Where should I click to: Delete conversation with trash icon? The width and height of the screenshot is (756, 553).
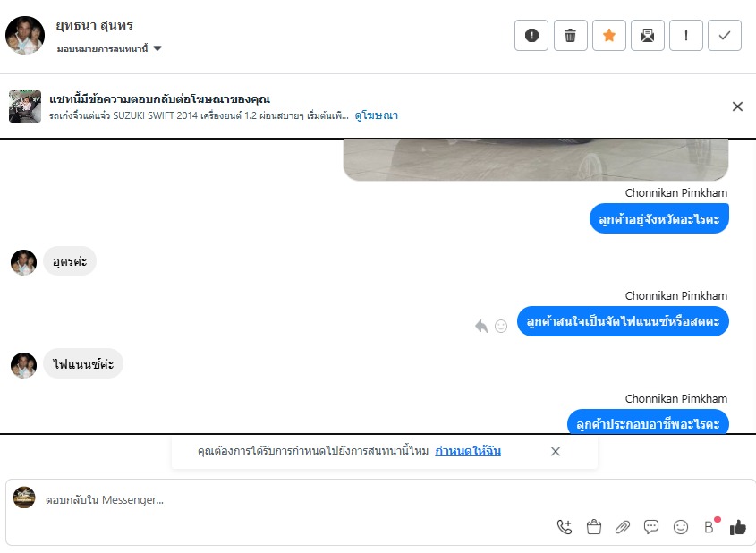click(x=571, y=35)
